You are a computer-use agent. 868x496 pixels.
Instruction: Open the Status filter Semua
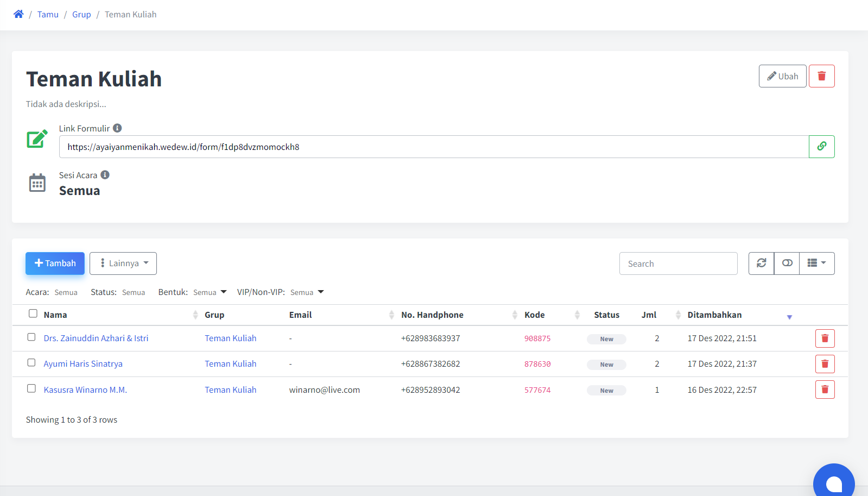(x=134, y=292)
